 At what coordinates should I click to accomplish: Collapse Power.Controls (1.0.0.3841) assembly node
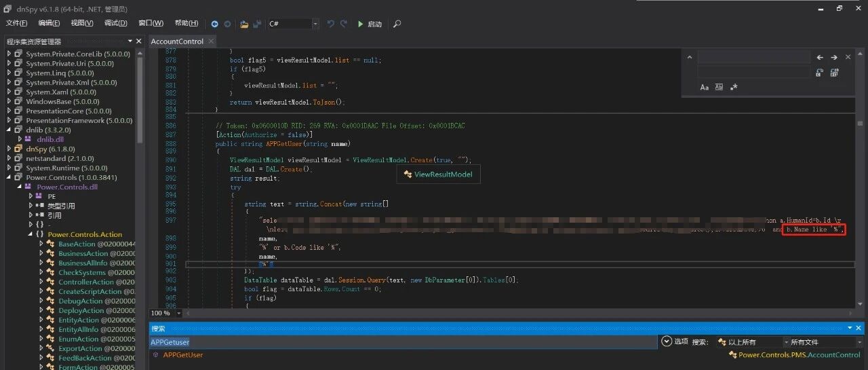[9, 177]
